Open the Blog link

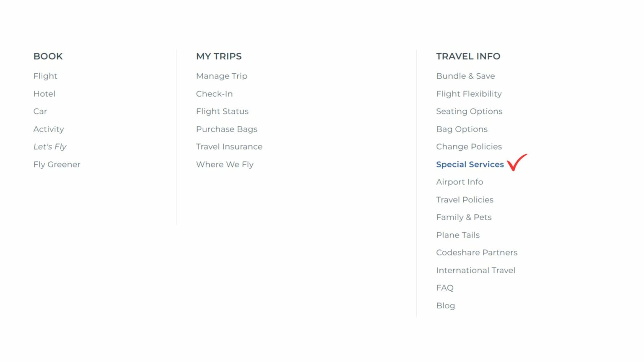(445, 305)
